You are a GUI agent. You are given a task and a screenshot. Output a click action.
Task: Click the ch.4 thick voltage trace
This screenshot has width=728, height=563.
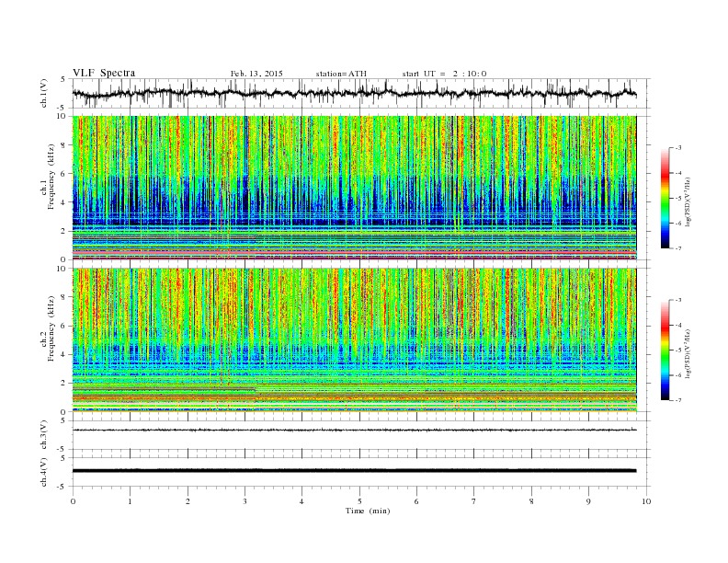tap(355, 471)
